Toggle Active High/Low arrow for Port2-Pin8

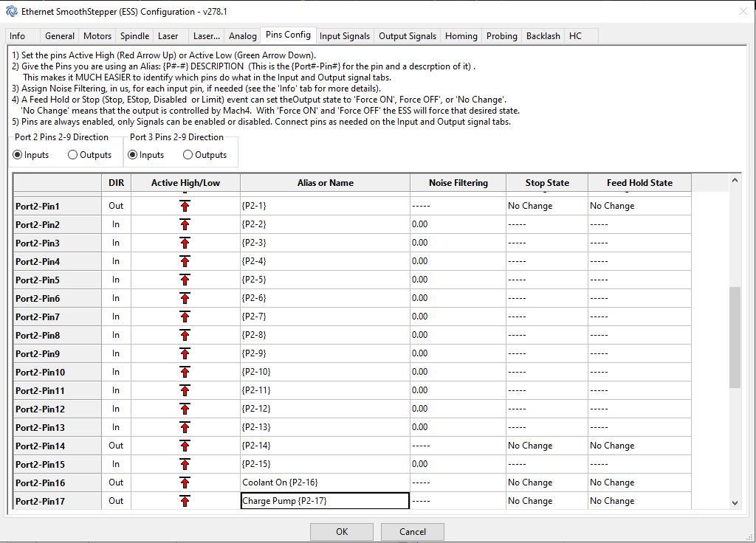click(185, 335)
